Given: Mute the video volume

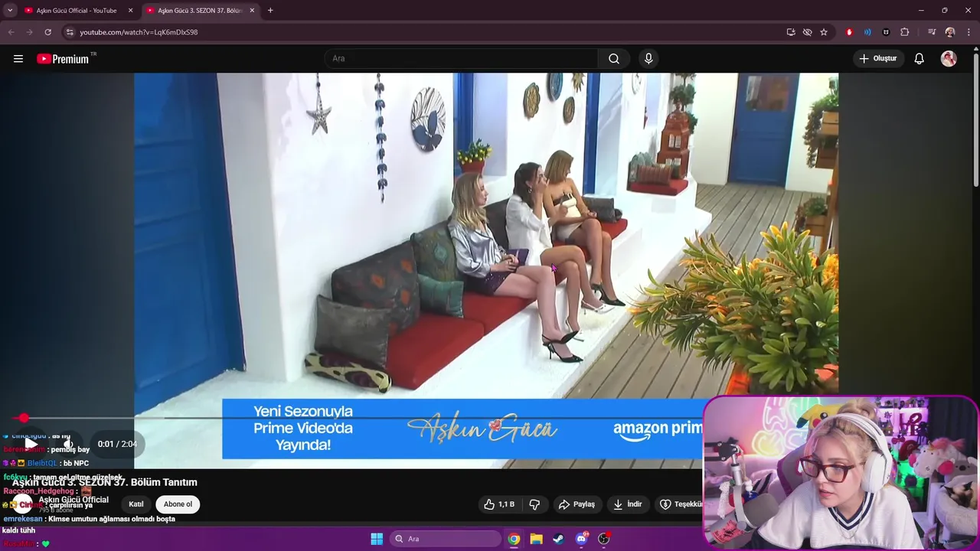Looking at the screenshot, I should tap(67, 444).
